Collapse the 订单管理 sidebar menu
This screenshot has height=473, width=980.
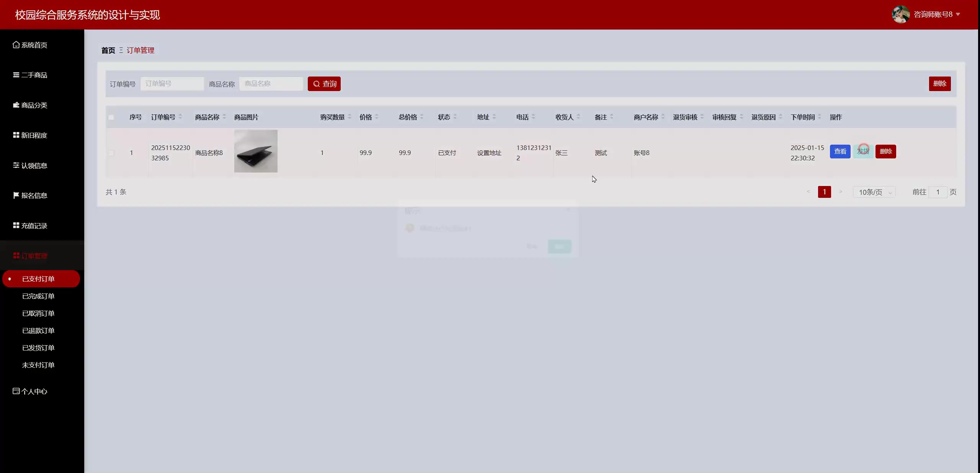34,256
